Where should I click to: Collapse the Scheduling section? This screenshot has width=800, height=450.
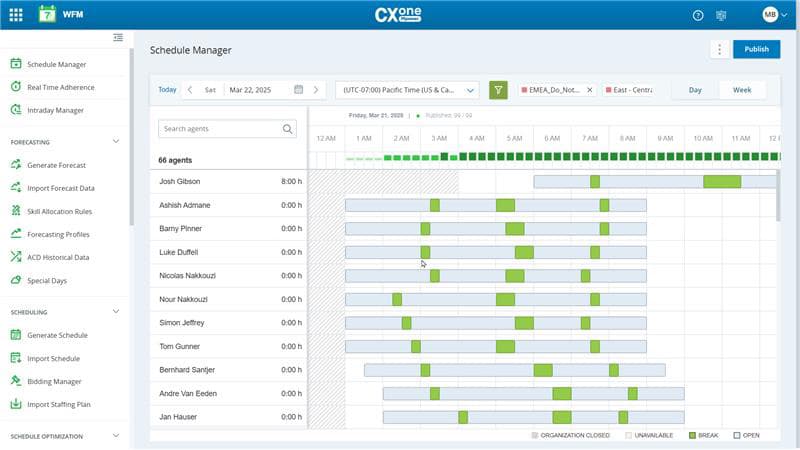[116, 312]
